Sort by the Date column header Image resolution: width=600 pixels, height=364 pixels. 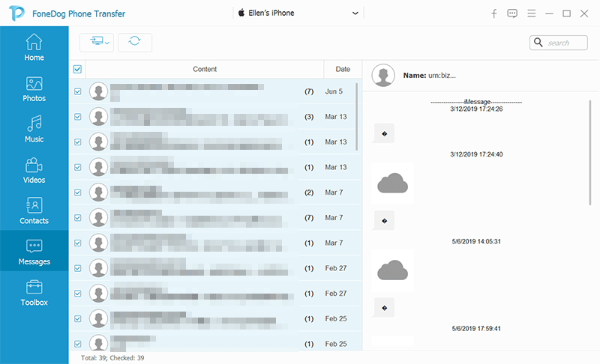(343, 69)
